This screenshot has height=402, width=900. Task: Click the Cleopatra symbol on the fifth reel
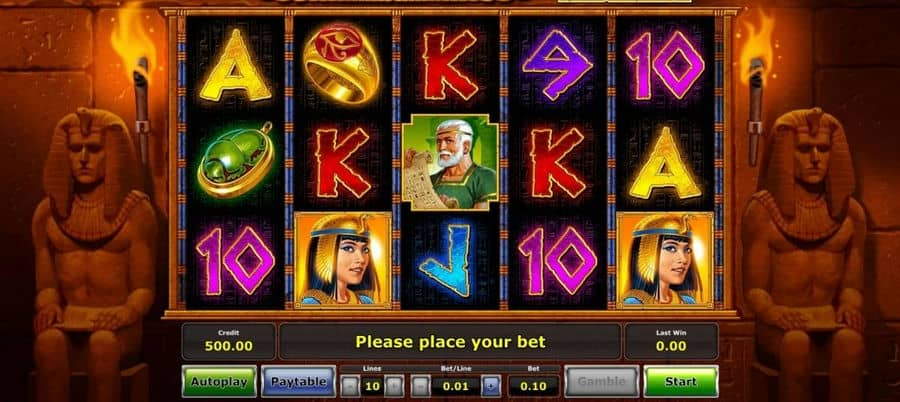[665, 260]
